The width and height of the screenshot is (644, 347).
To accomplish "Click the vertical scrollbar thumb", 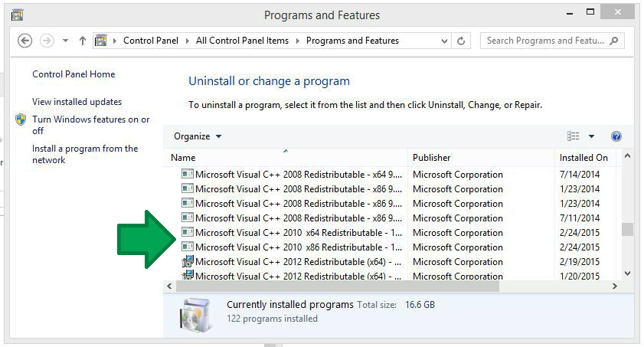I will [627, 230].
